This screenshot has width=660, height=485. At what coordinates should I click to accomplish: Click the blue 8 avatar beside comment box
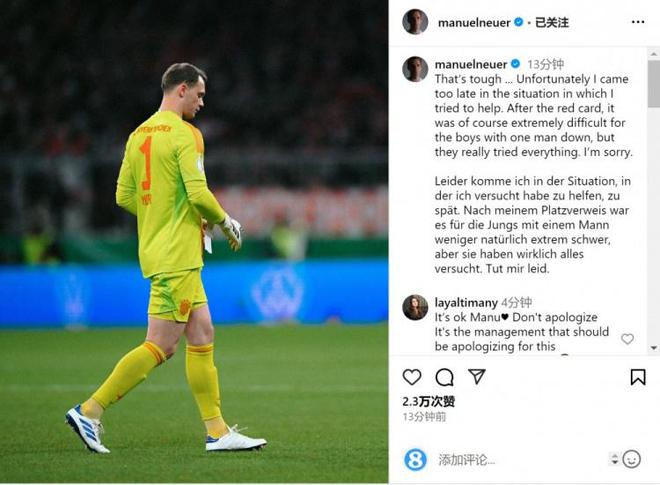[x=415, y=459]
